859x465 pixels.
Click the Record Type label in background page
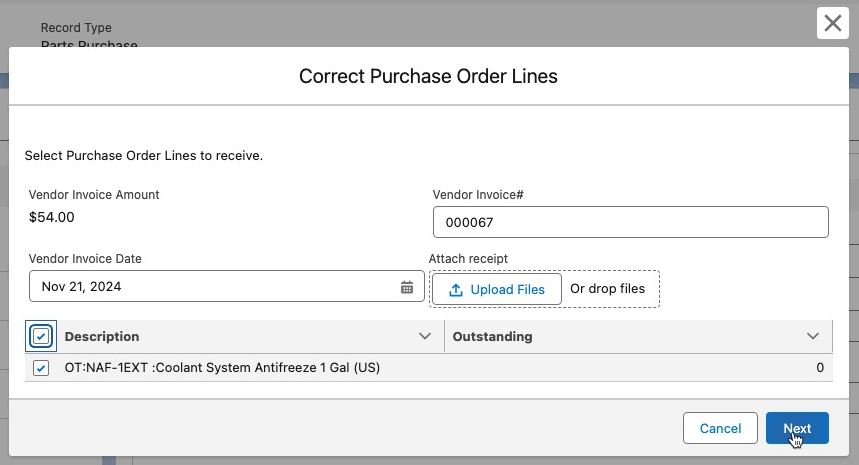click(x=76, y=27)
